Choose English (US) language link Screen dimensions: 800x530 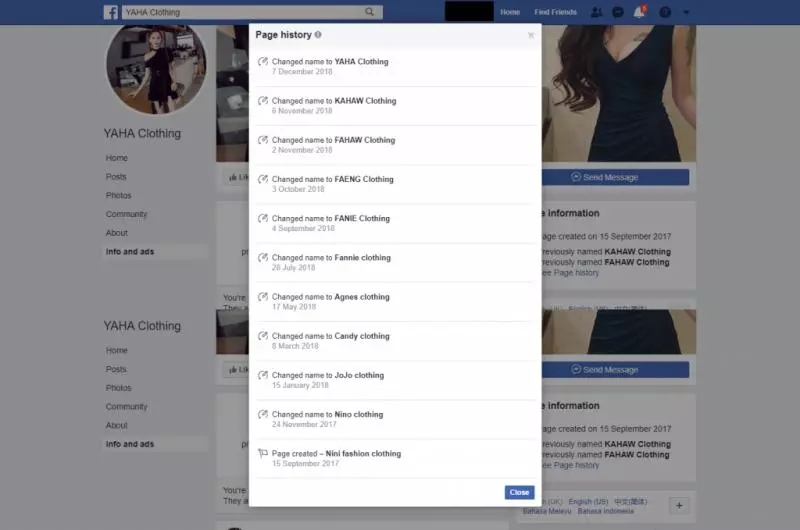click(588, 502)
